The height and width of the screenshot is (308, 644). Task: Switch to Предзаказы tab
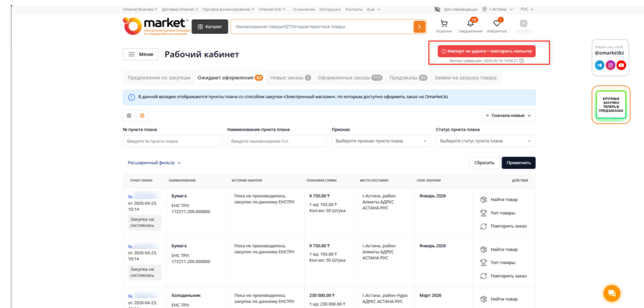(408, 78)
